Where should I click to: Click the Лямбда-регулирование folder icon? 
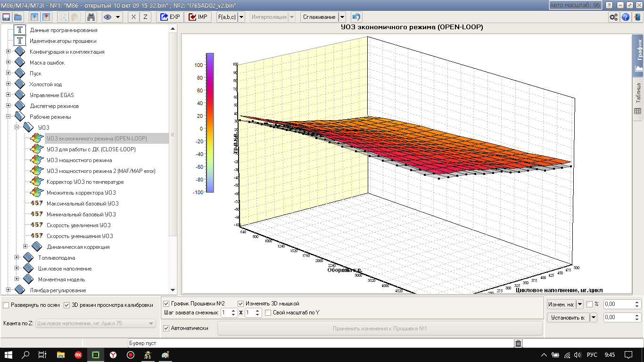point(20,290)
